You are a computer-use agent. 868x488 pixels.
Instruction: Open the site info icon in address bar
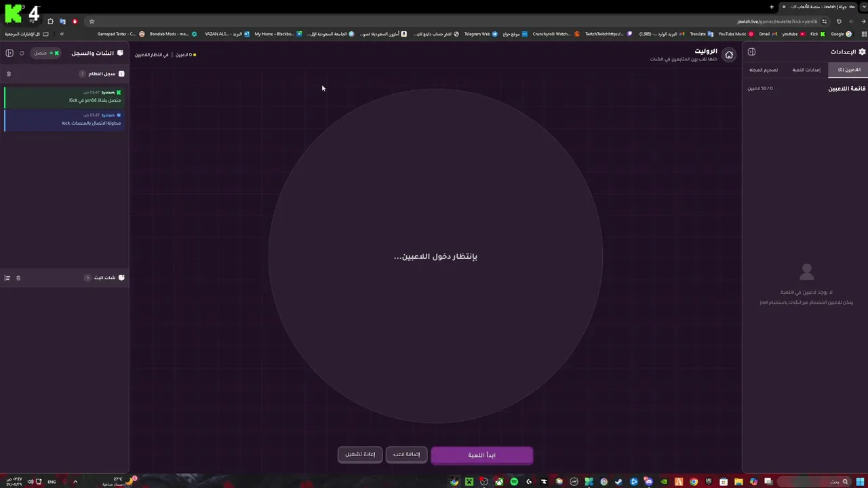coord(825,21)
